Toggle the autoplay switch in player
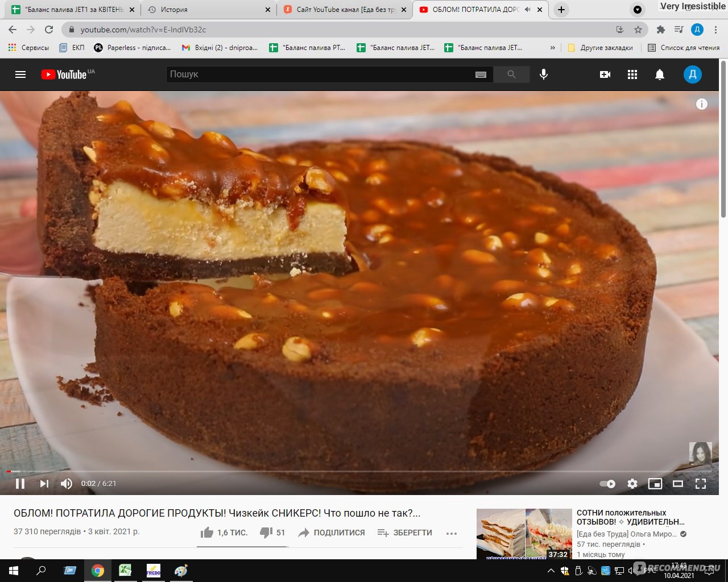 [x=608, y=484]
